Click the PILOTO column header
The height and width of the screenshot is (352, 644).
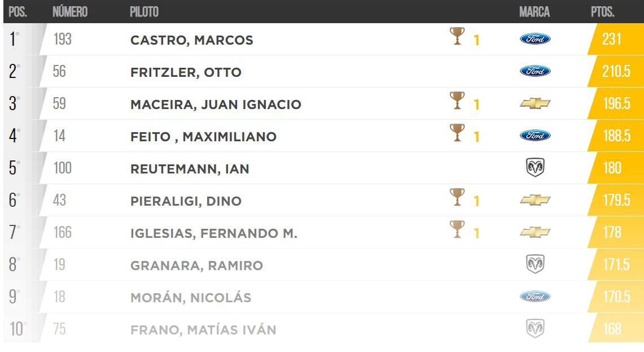pyautogui.click(x=144, y=12)
